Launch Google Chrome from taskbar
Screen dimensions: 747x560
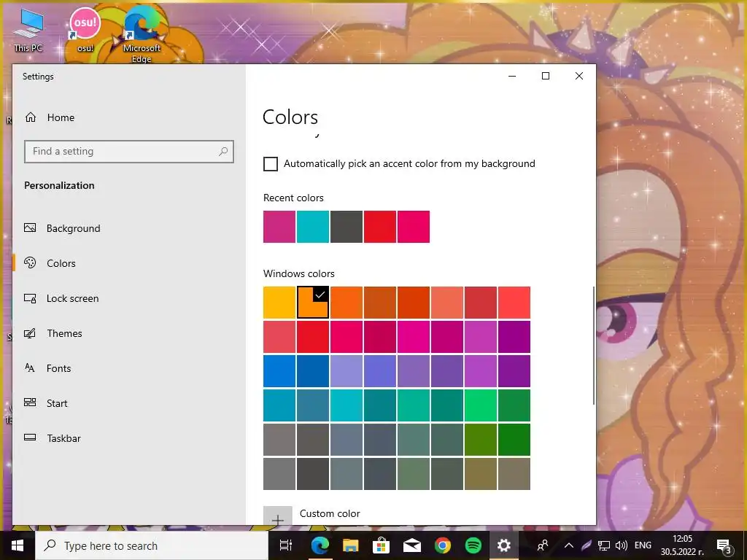click(443, 545)
